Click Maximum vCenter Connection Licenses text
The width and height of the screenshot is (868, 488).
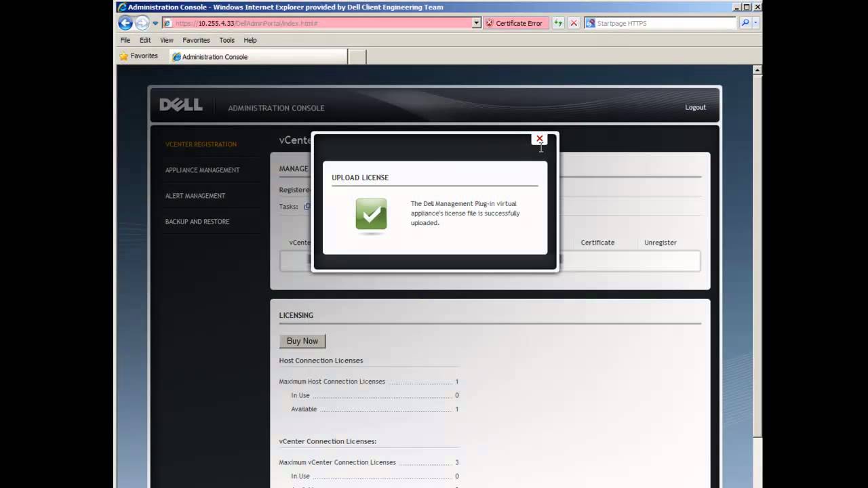point(337,462)
